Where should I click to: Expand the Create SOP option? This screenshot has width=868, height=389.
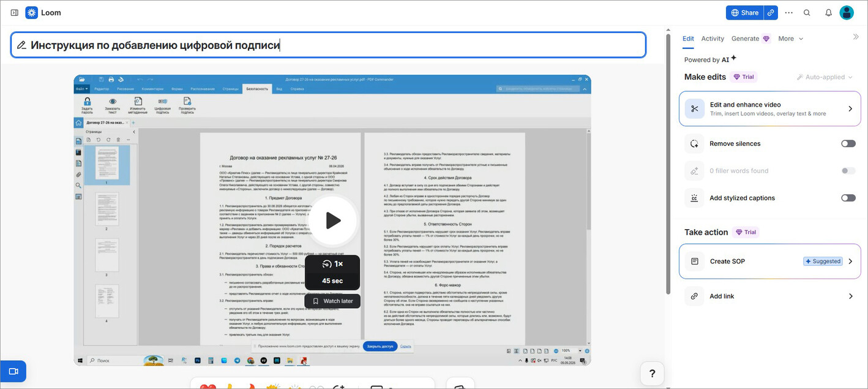(770, 261)
